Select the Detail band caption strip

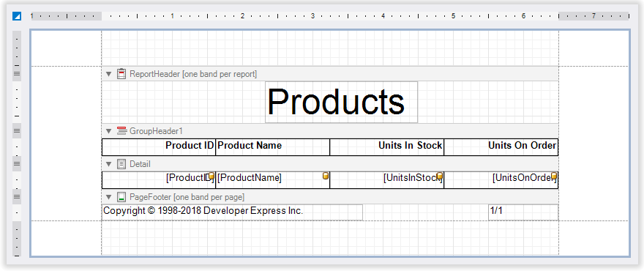click(x=330, y=164)
